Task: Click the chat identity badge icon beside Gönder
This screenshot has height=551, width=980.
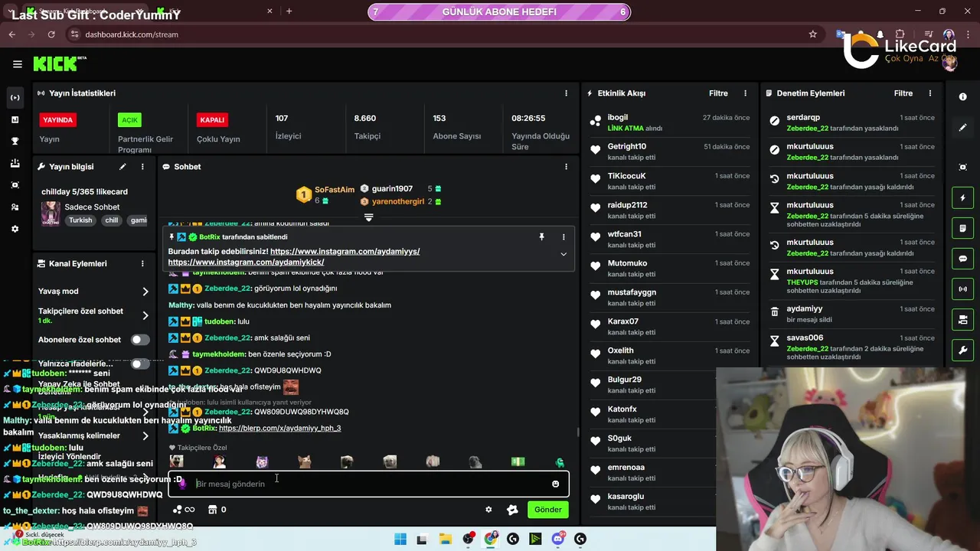Action: 512,510
